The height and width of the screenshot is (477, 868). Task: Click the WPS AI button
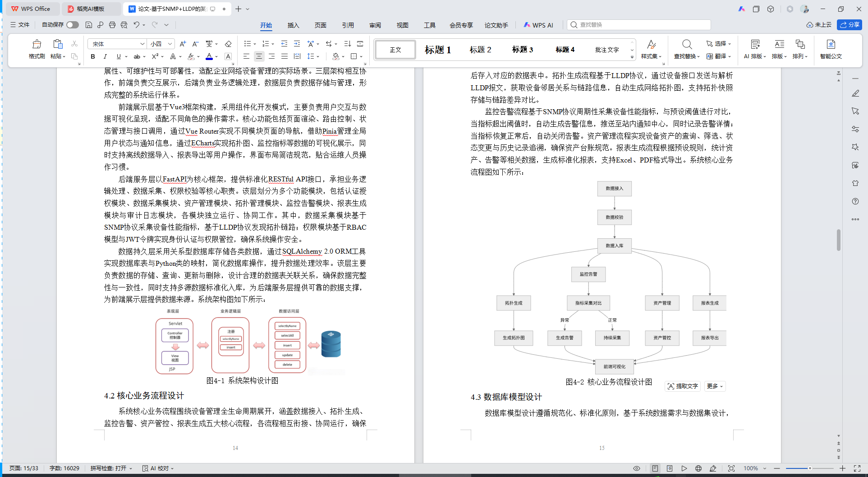538,25
